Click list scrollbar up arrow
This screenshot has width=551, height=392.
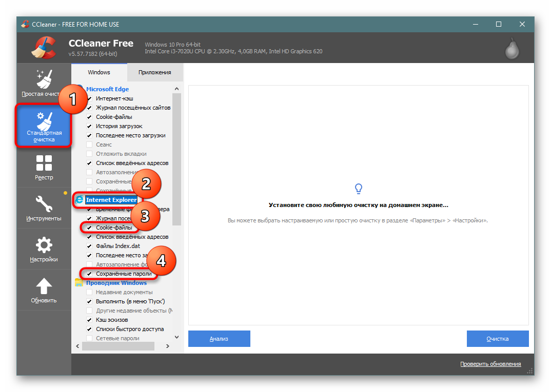(x=177, y=89)
